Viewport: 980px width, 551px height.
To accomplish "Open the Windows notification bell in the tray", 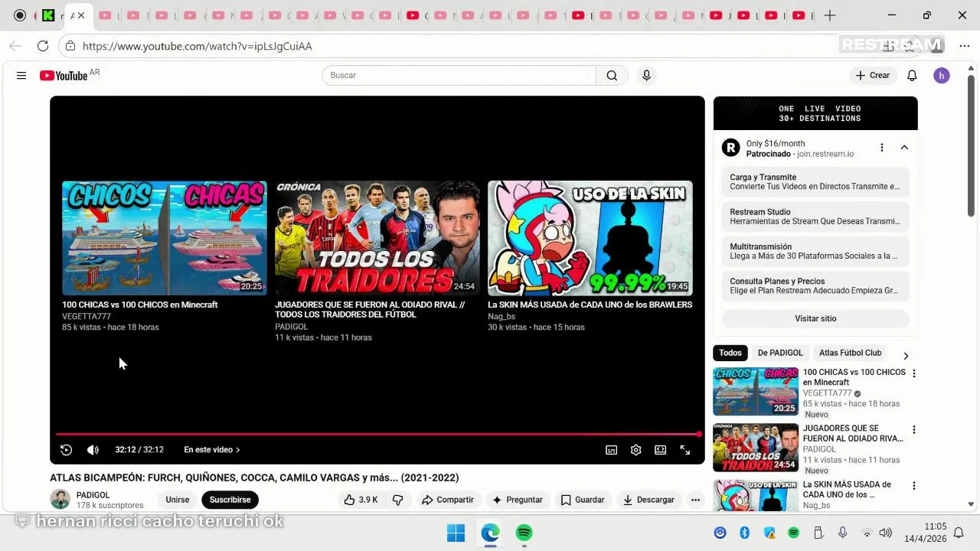I will click(x=958, y=533).
